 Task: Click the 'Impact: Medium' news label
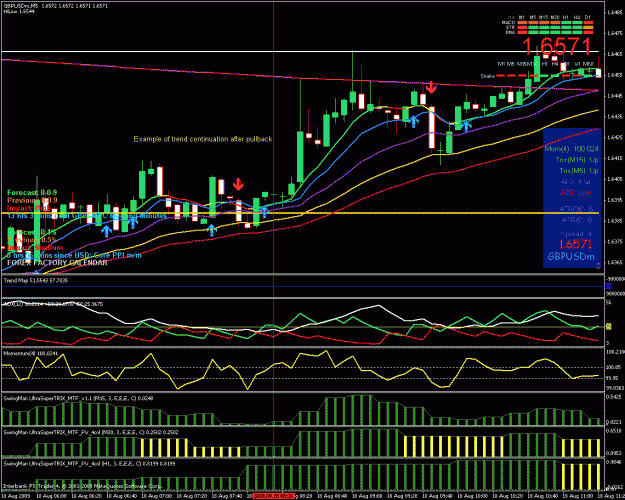[x=35, y=248]
